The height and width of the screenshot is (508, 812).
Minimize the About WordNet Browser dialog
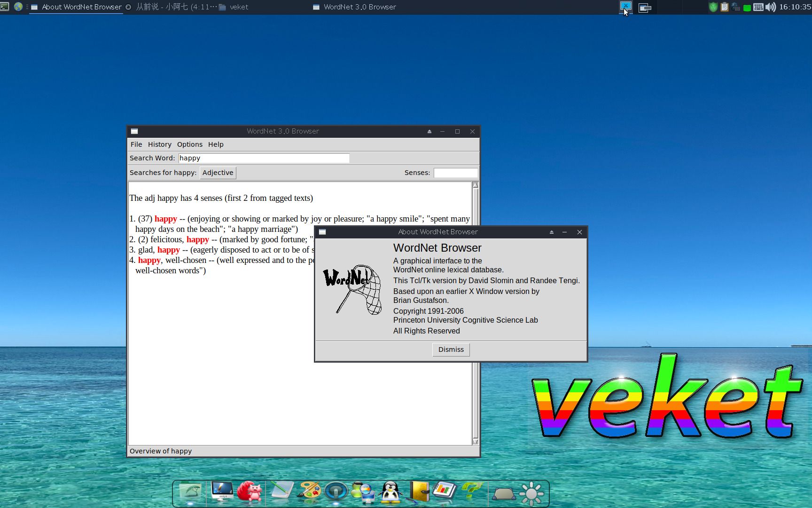(x=565, y=232)
